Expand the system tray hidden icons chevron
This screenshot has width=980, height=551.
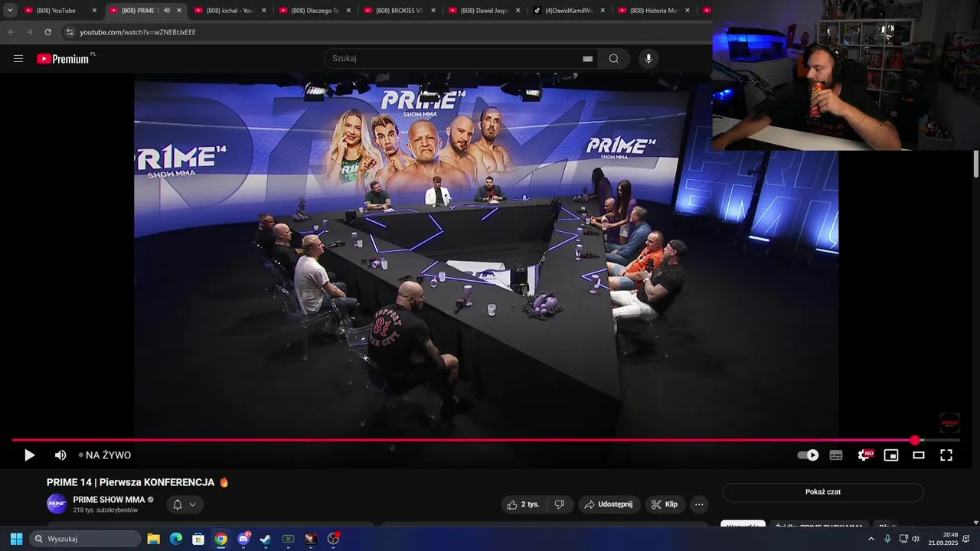(871, 539)
